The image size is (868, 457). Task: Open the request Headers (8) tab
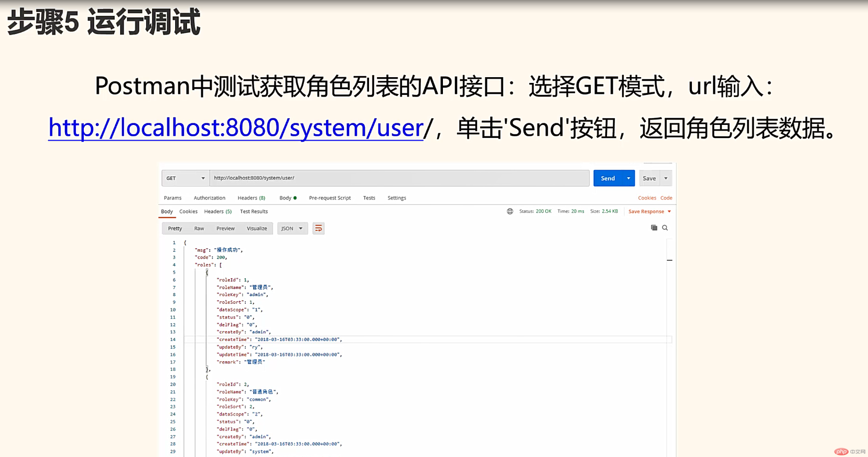(251, 198)
